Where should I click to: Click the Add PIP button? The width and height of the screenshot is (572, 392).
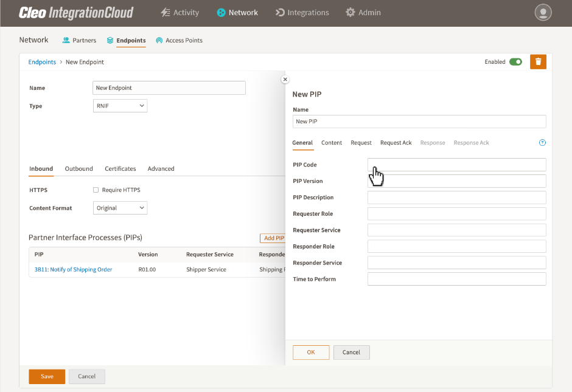coord(274,238)
